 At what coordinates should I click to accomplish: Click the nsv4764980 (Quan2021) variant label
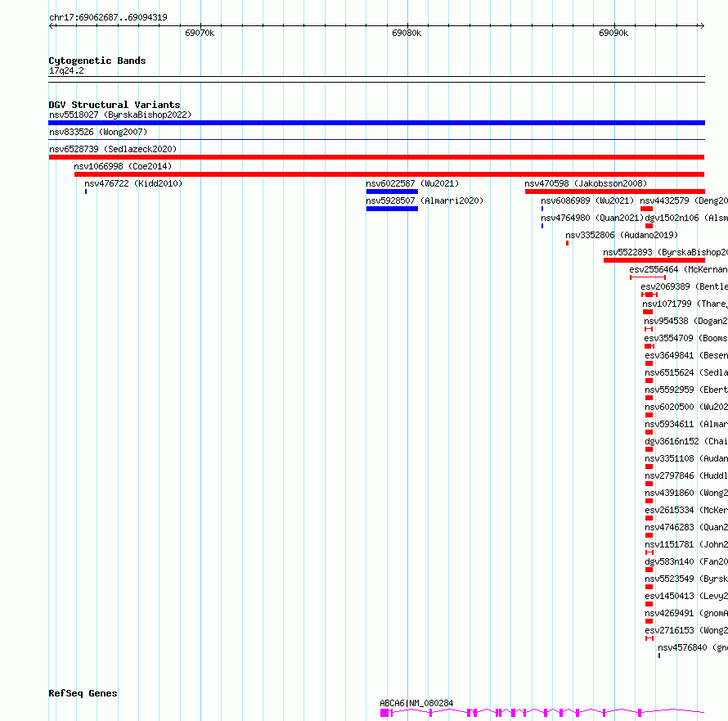[x=592, y=218]
